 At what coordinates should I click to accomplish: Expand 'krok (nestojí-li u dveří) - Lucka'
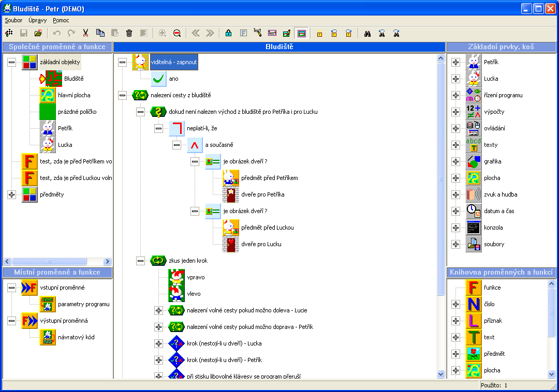[x=158, y=343]
